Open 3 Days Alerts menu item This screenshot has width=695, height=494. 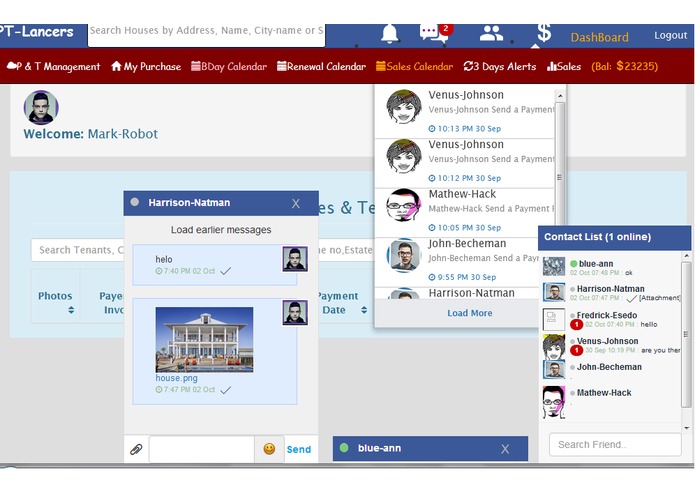pyautogui.click(x=500, y=66)
